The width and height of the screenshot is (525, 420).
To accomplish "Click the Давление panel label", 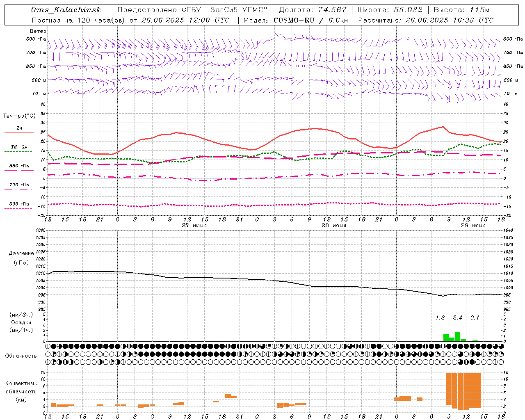I will (x=21, y=253).
